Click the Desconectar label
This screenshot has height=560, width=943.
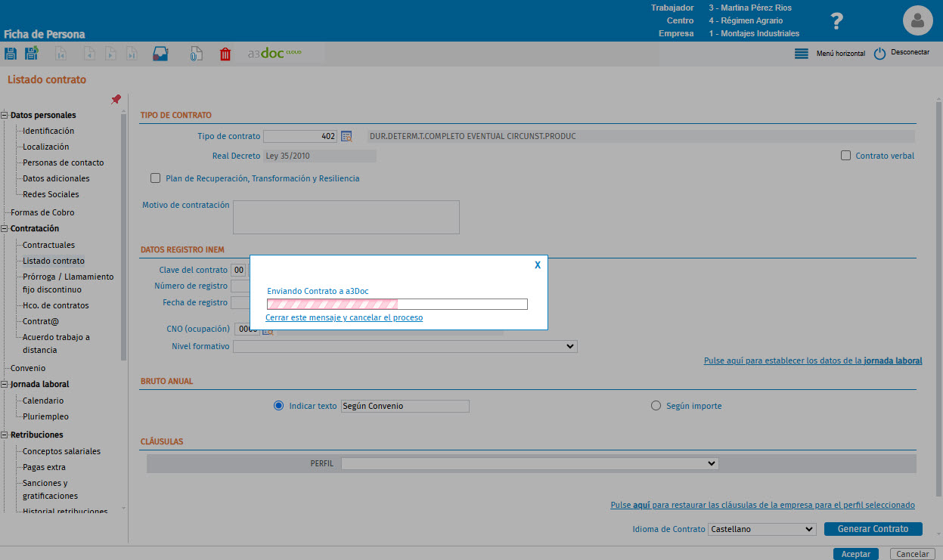pyautogui.click(x=910, y=53)
